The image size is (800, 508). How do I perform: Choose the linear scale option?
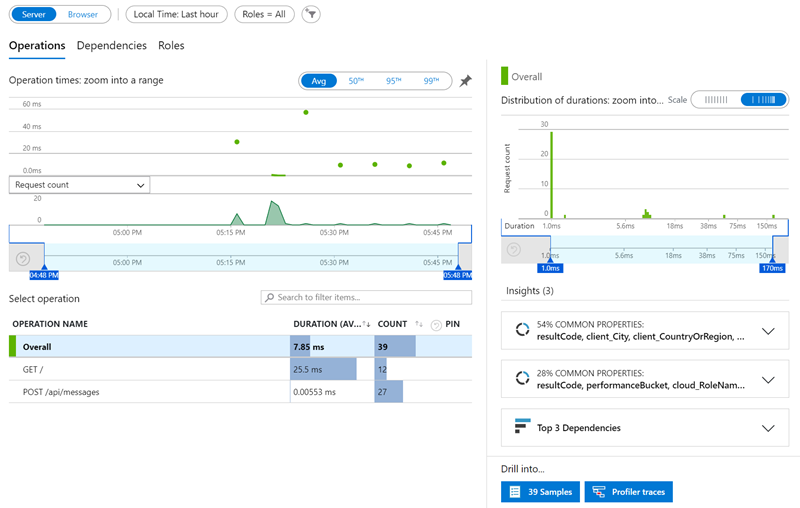click(x=716, y=99)
